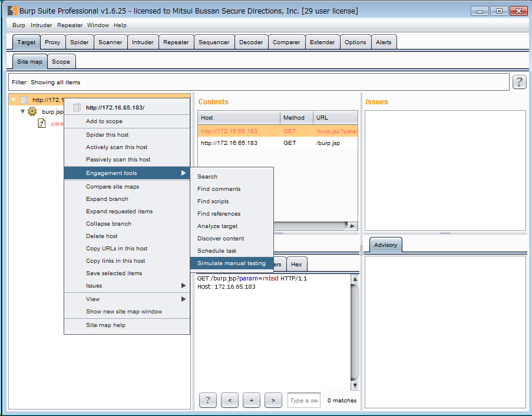Switch to the Scanner tab

(110, 42)
